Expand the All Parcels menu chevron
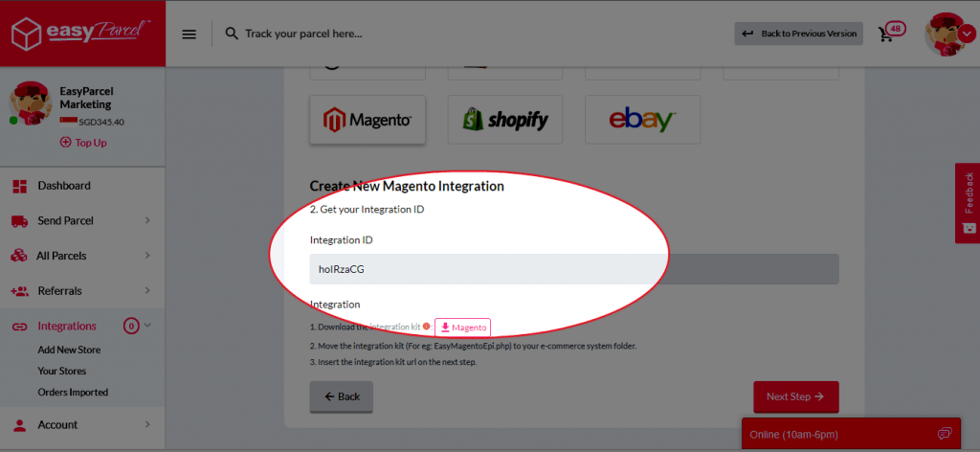The width and height of the screenshot is (980, 452). click(147, 256)
